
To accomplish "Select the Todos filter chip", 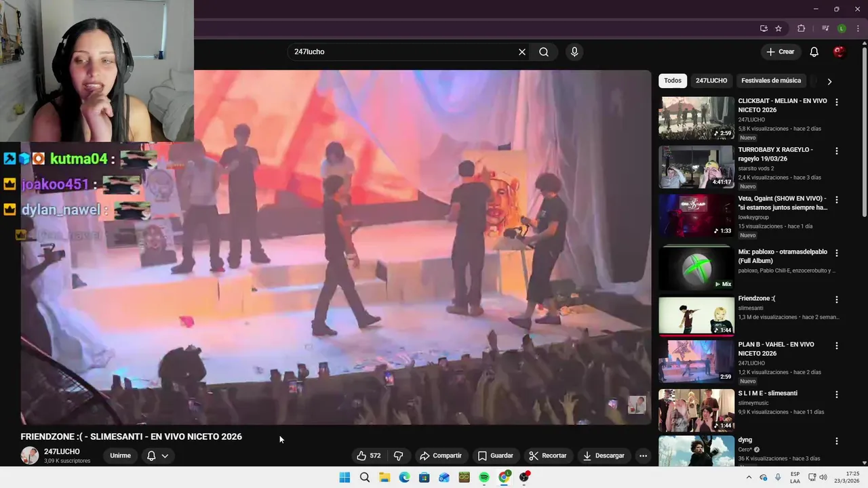I will pyautogui.click(x=673, y=81).
